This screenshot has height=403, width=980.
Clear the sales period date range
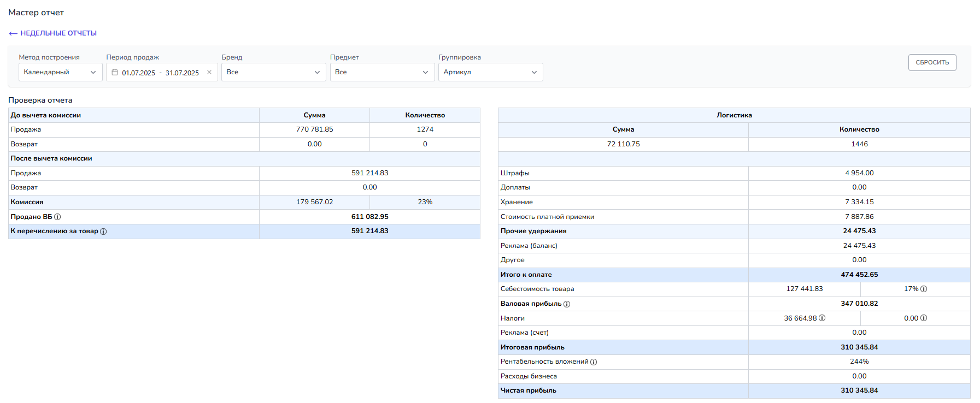point(209,72)
